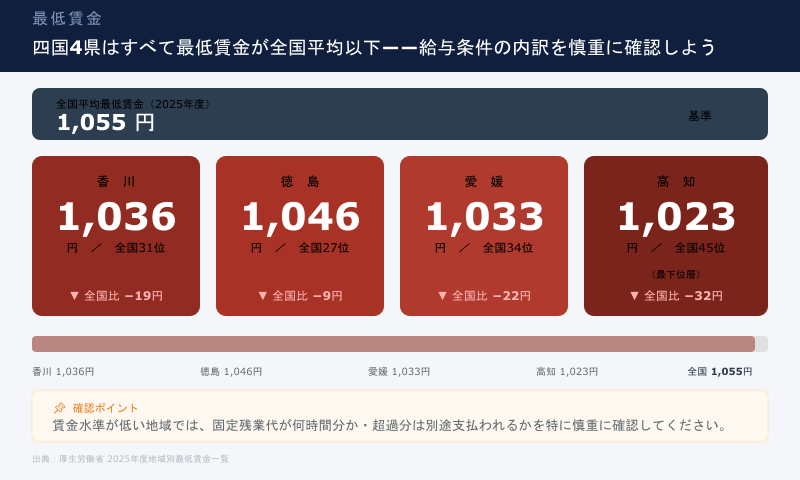Click the 最低賃金 category label in the header

(x=67, y=19)
